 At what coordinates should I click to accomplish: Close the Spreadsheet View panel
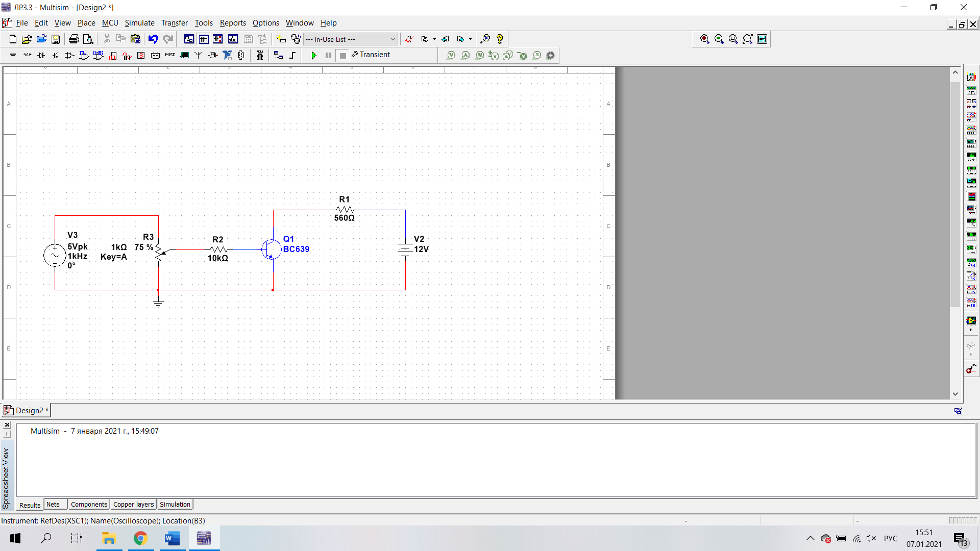[7, 425]
